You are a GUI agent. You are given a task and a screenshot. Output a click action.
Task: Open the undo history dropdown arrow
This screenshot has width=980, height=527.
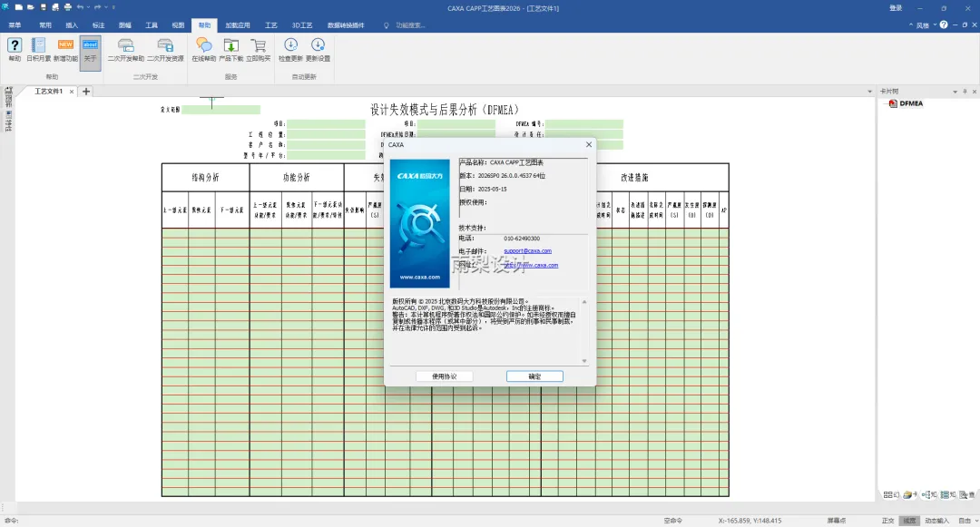coord(89,7)
